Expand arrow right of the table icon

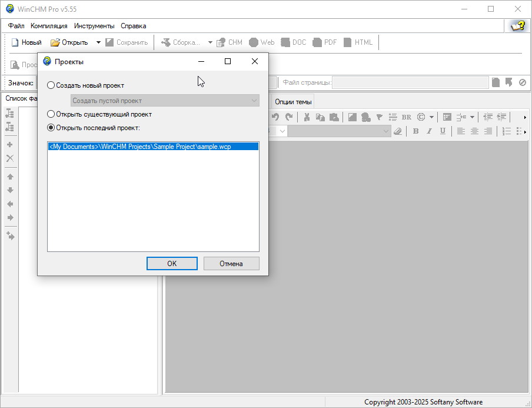(x=472, y=117)
